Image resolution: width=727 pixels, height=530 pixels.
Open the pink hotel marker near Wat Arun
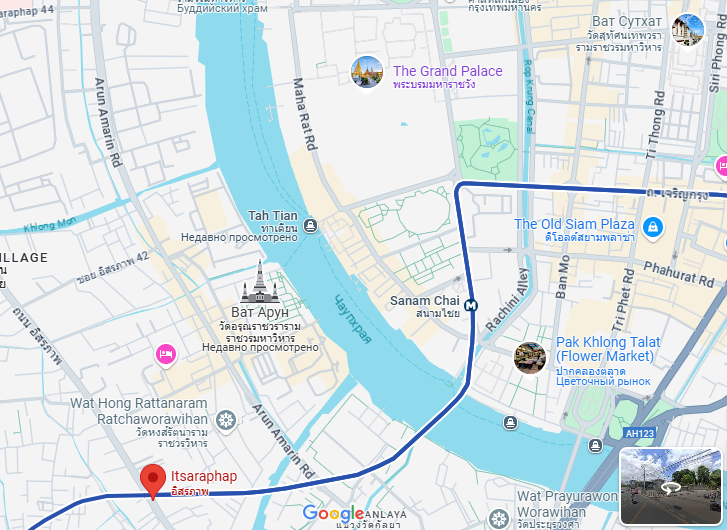(x=166, y=355)
